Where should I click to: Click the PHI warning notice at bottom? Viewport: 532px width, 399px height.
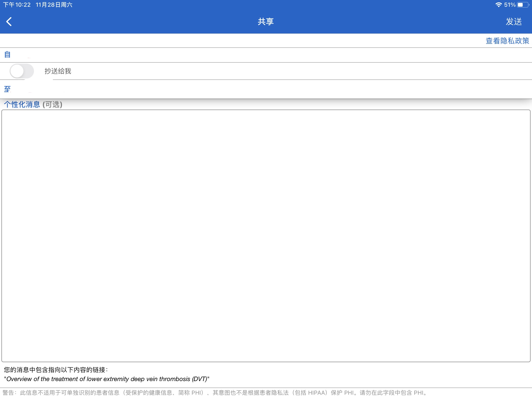click(215, 393)
